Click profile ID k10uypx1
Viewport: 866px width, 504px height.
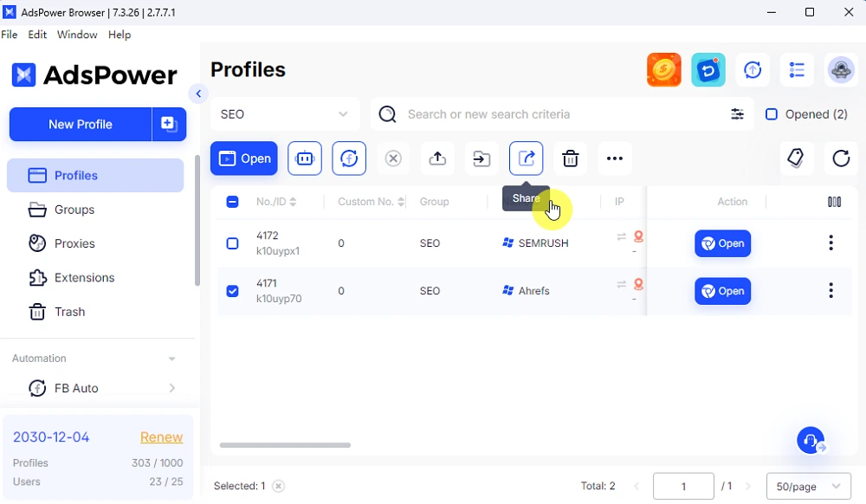point(278,251)
